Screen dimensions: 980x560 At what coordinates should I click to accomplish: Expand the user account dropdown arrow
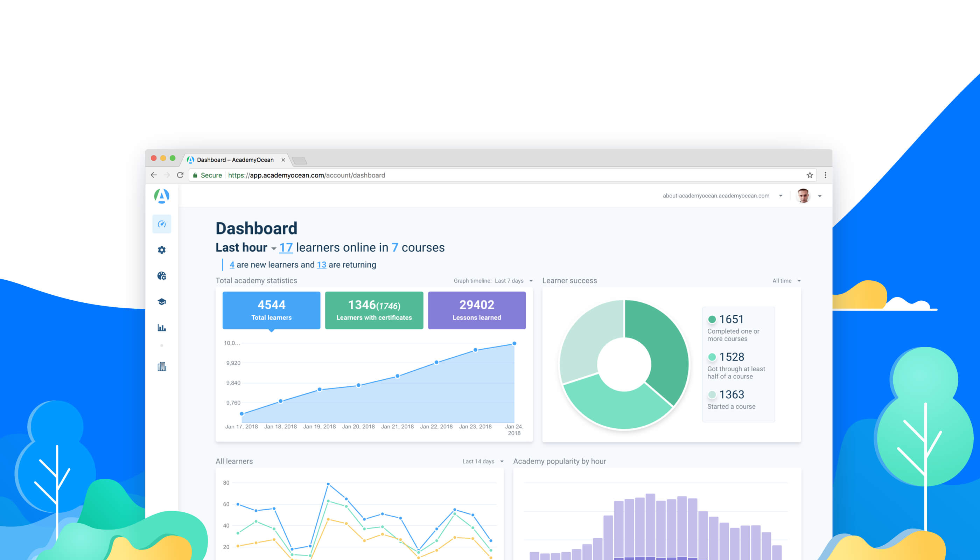[820, 196]
